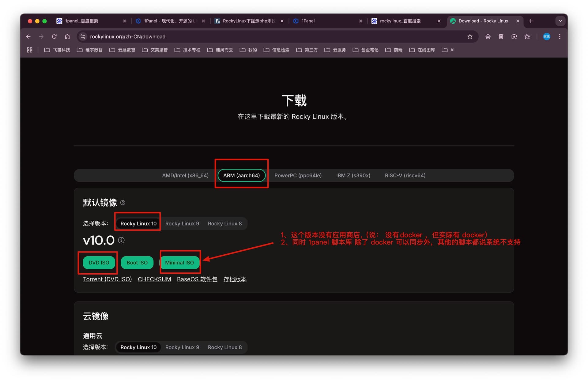Open the 云展数智 bookmark folder
Image resolution: width=588 pixels, height=382 pixels.
(x=122, y=50)
